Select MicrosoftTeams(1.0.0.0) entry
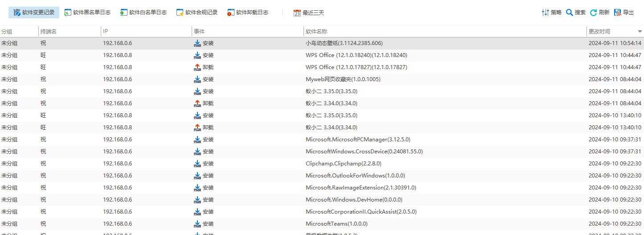Viewport: 644px width, 235px height. [x=336, y=224]
